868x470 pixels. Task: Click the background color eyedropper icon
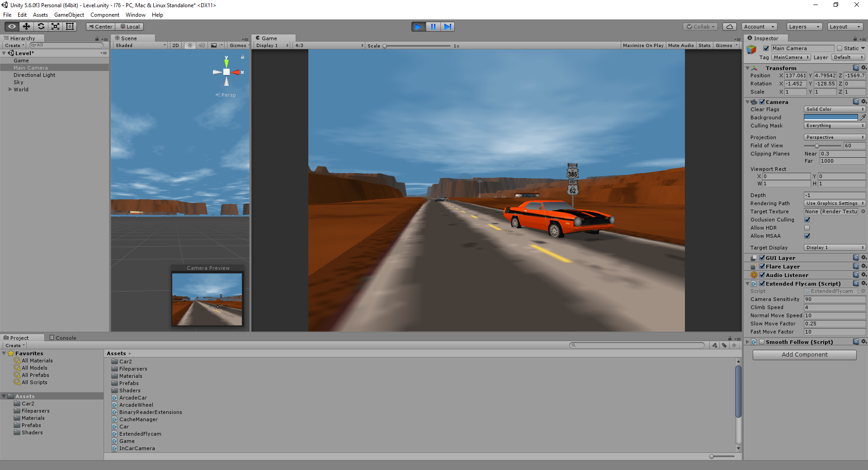[x=863, y=117]
